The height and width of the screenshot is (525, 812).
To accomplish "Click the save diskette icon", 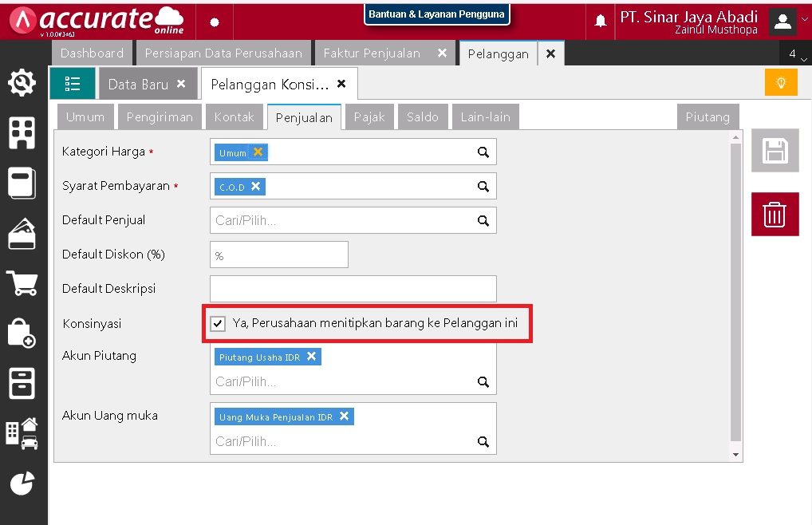I will click(775, 151).
